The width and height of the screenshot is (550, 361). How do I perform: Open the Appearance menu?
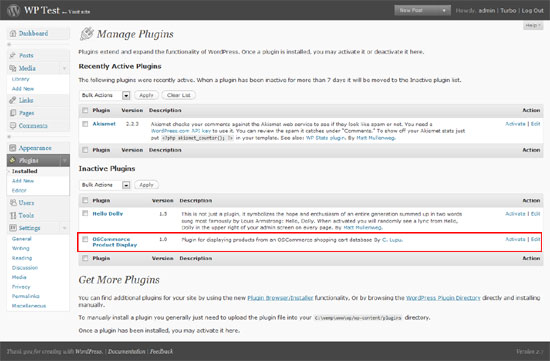point(35,148)
